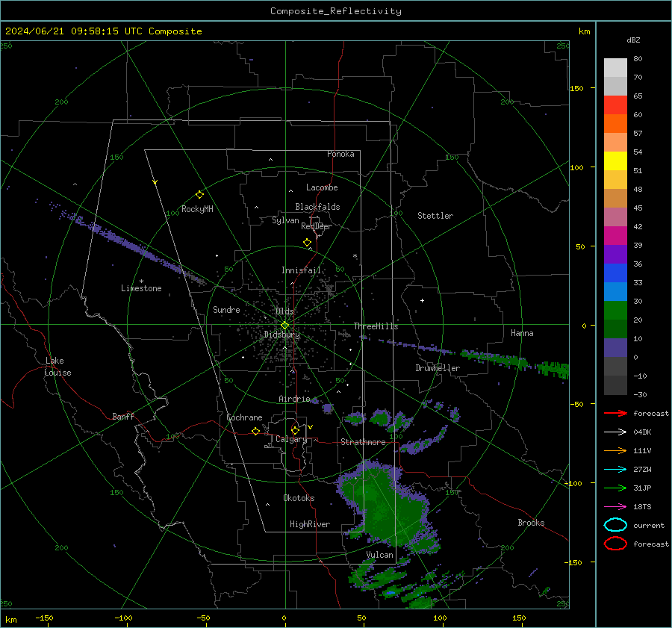Click the Composite_Reflectivity title

tap(336, 11)
